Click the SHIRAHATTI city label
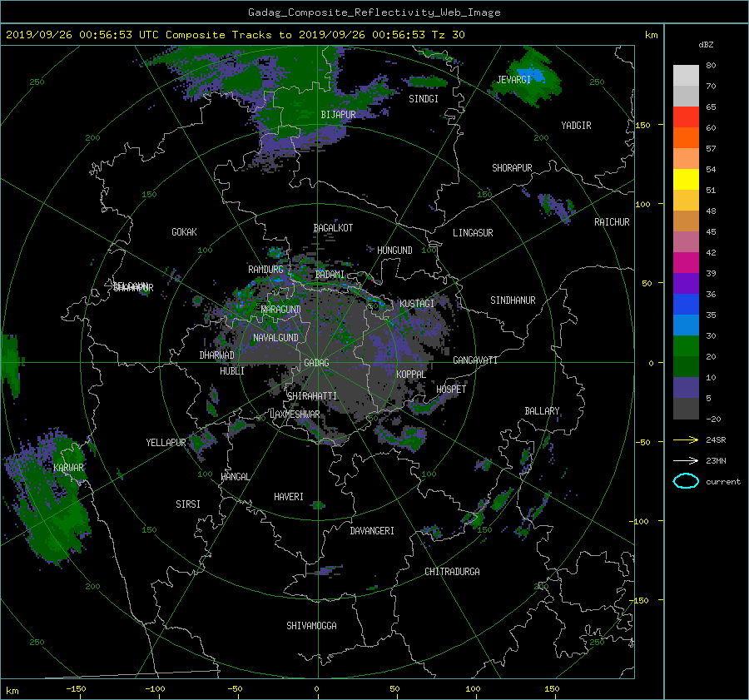 (x=312, y=396)
